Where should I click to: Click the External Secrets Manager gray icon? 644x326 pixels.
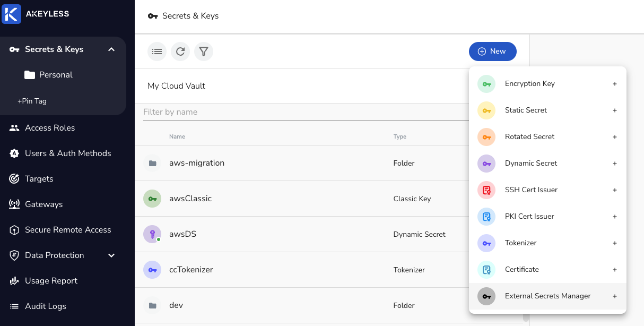(x=486, y=296)
